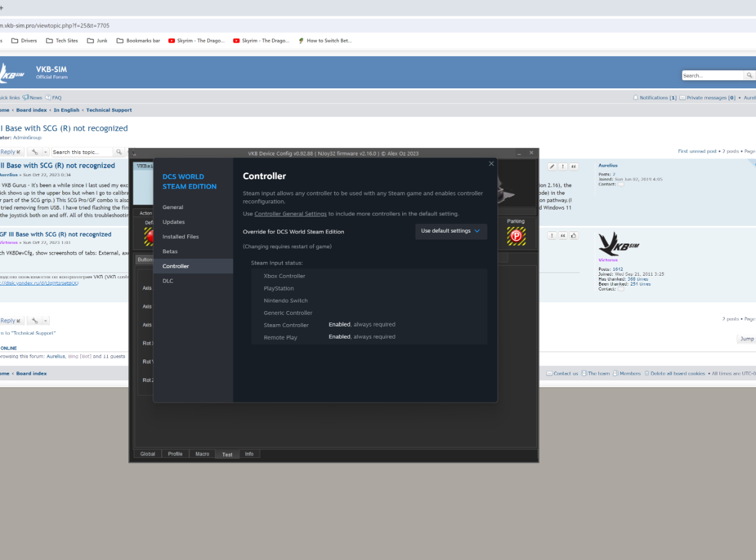Open the How to Switch Bet... bookmark
Image resolution: width=756 pixels, height=560 pixels.
(325, 40)
